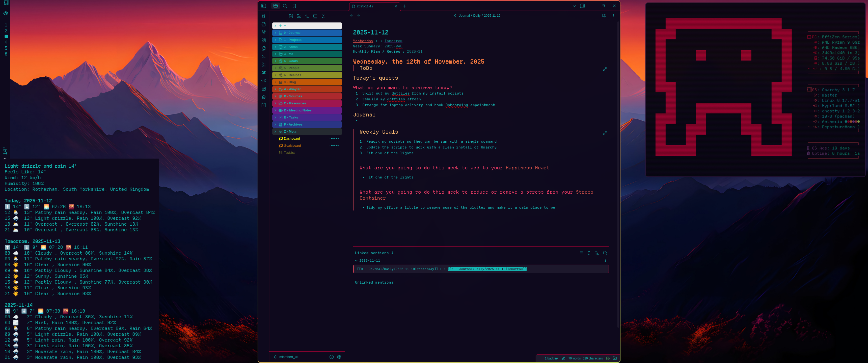
Task: Expand the 0 - Journal folder
Action: [276, 33]
